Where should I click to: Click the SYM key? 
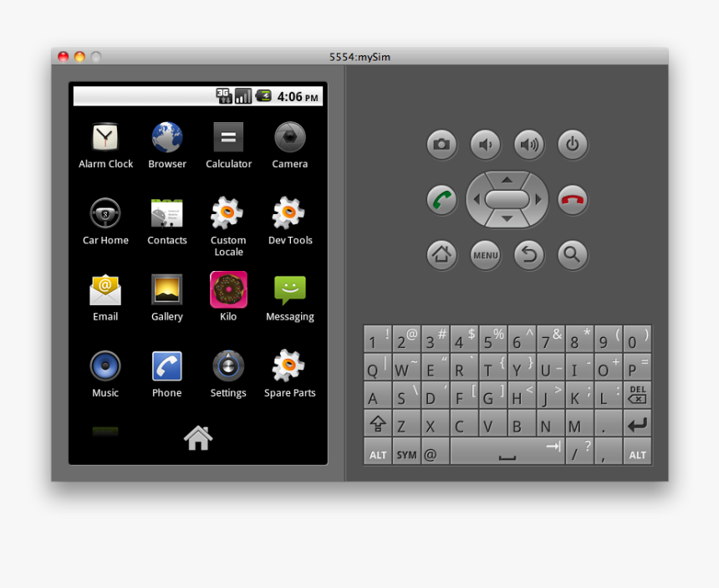click(406, 452)
